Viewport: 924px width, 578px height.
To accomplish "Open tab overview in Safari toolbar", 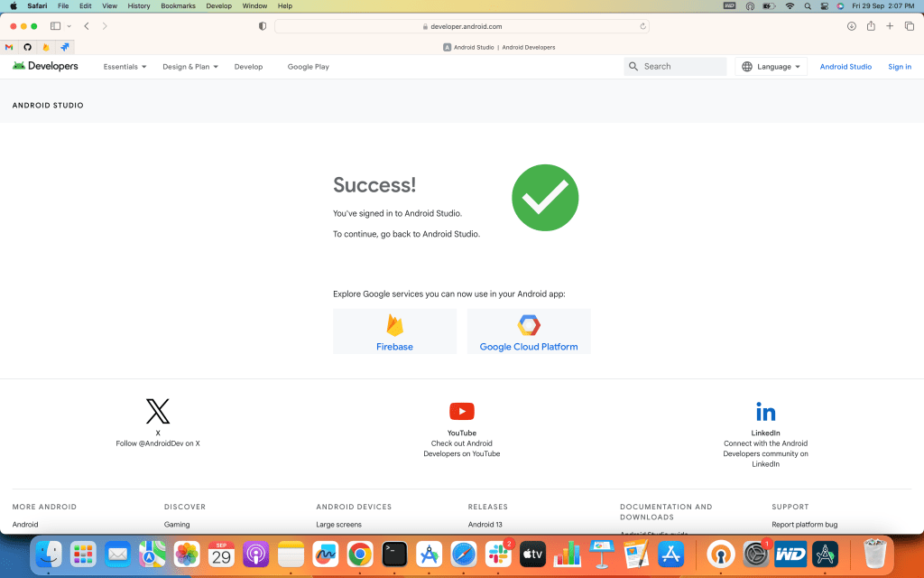I will click(x=909, y=26).
